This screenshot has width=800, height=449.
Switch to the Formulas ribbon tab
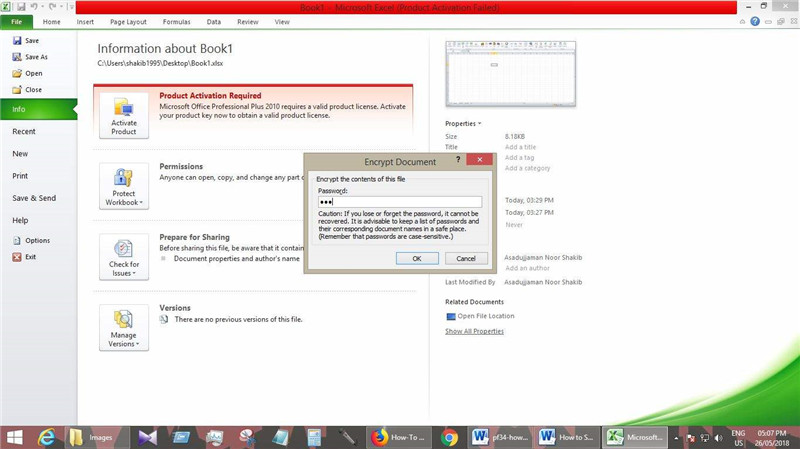click(176, 21)
